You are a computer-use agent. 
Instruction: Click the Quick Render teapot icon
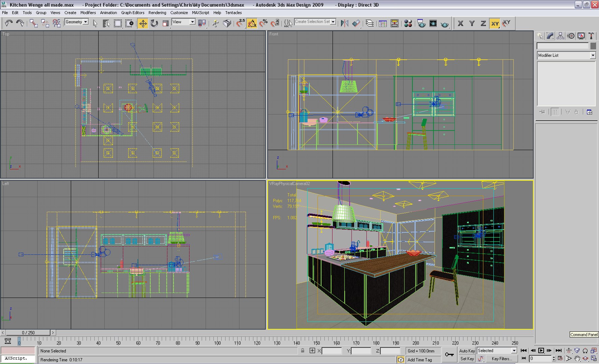(444, 24)
